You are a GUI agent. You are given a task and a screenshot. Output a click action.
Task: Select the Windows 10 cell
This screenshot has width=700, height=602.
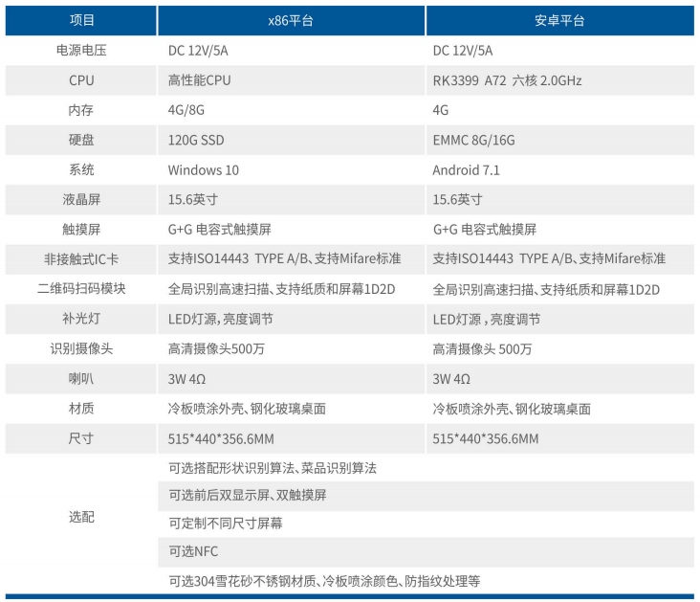(204, 170)
